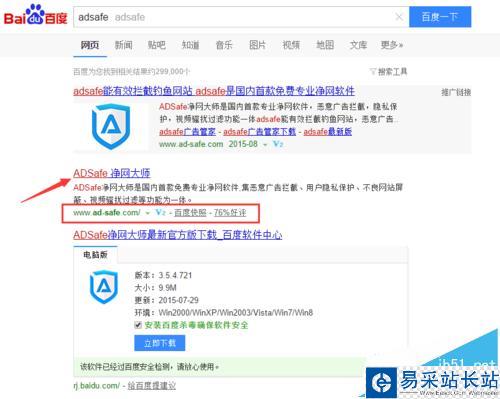Click the www.ad-safe.com/ green URL
Viewport: 500px width, 399px height.
coord(107,212)
